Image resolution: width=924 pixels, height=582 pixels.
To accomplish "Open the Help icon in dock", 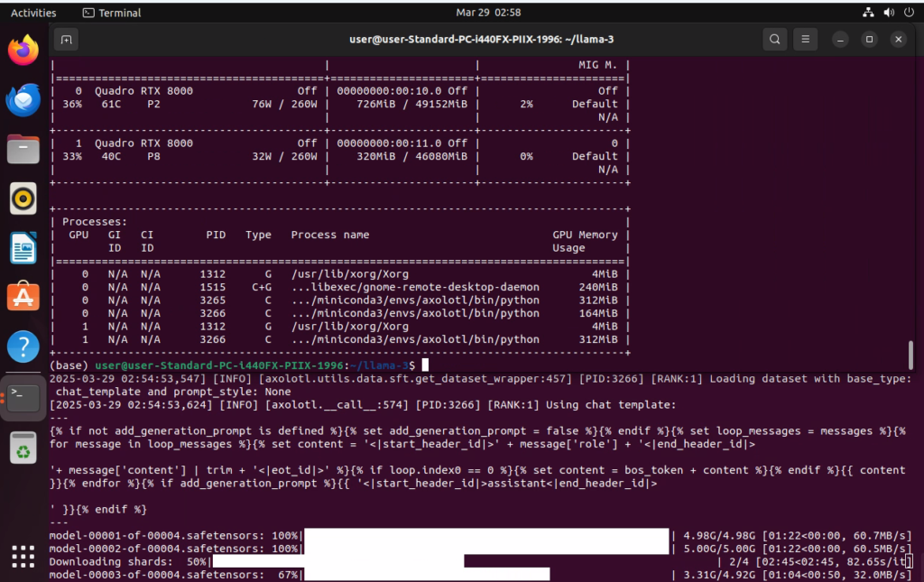I will 23,346.
